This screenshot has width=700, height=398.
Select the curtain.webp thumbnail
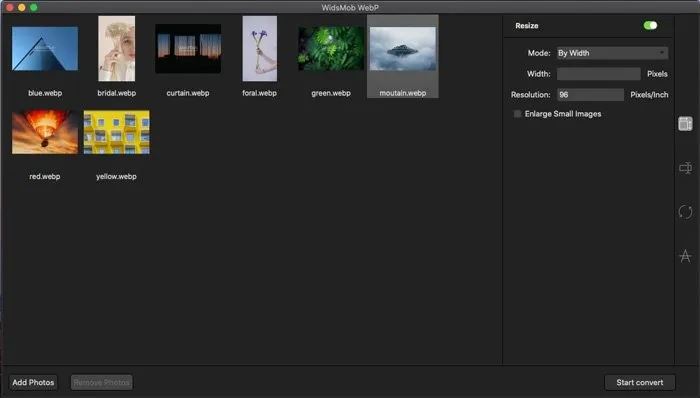188,49
